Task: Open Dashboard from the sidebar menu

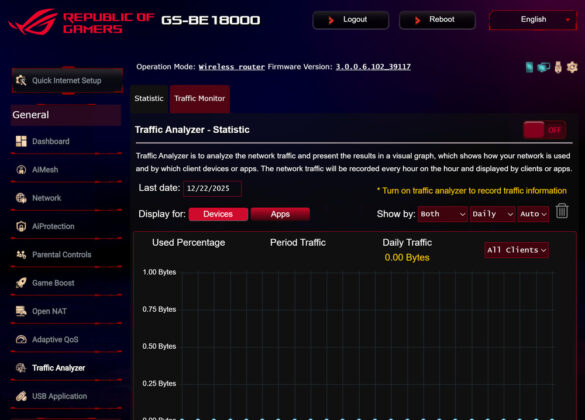Action: pos(66,141)
